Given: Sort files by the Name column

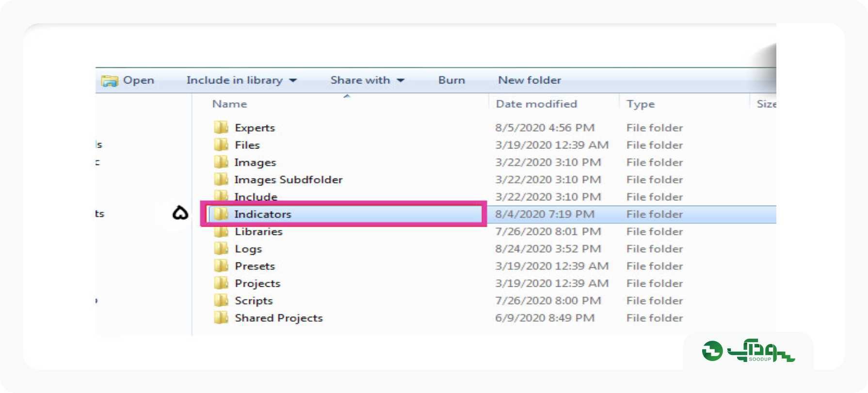Looking at the screenshot, I should pyautogui.click(x=230, y=104).
